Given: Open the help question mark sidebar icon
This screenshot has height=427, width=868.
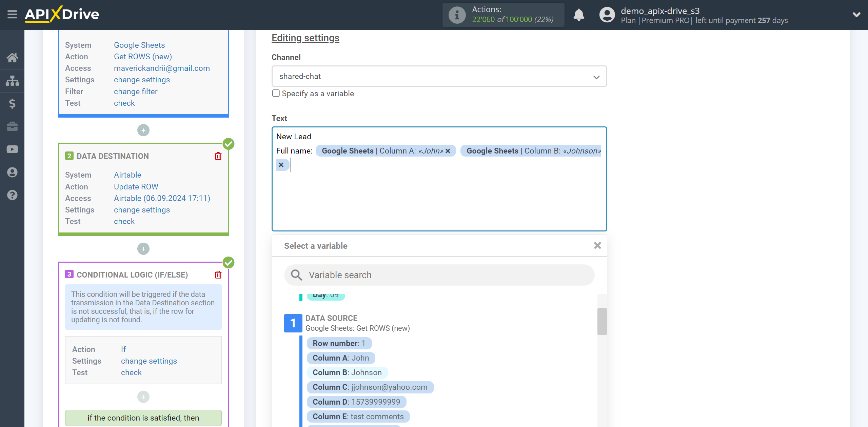Looking at the screenshot, I should (12, 195).
